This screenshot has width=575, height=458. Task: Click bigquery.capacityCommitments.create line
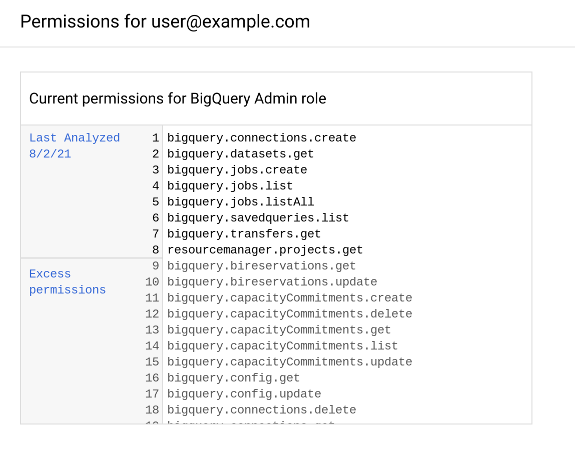tap(290, 298)
